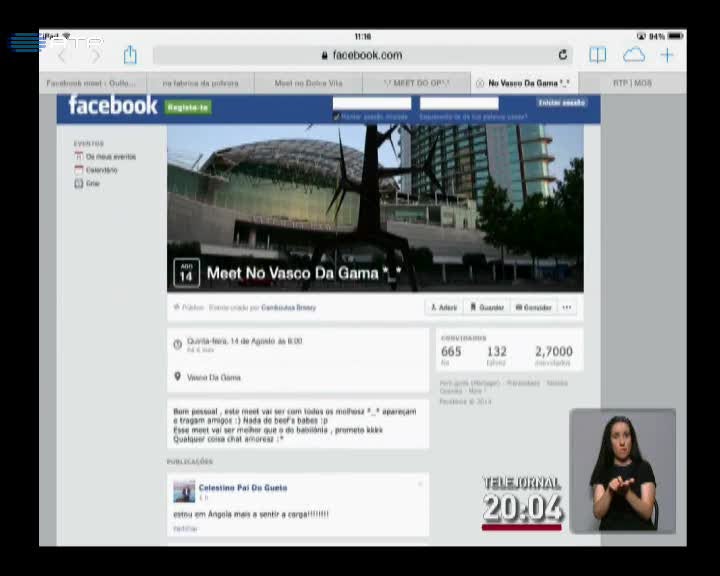Open the Calendário sidebar icon
Image resolution: width=720 pixels, height=576 pixels.
pyautogui.click(x=79, y=170)
